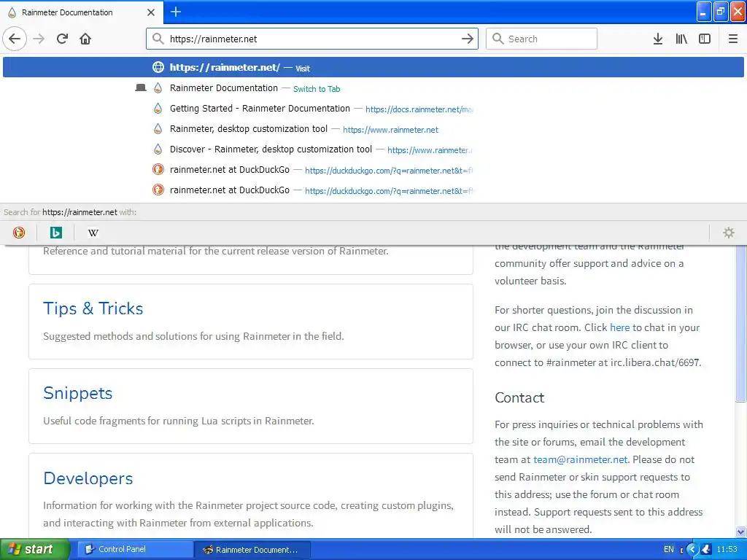Select Discover - Rainmeter suggestion row
The height and width of the screenshot is (560, 747).
click(x=373, y=149)
